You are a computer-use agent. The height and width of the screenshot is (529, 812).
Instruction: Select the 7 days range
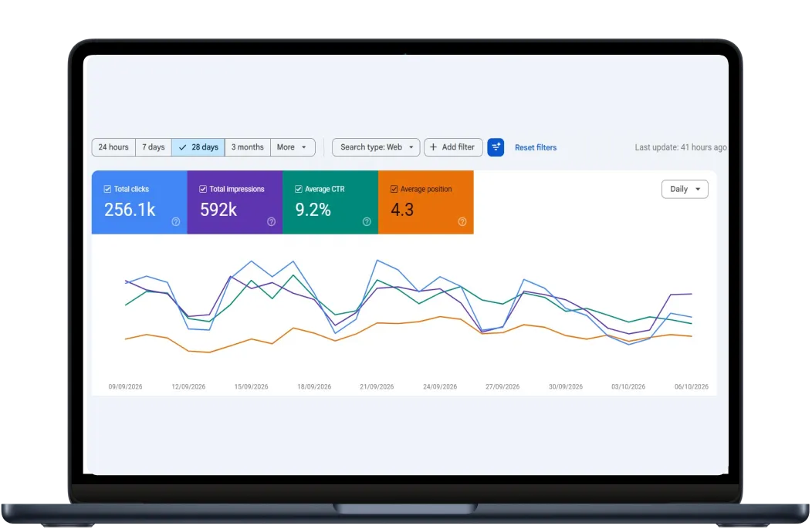[154, 147]
